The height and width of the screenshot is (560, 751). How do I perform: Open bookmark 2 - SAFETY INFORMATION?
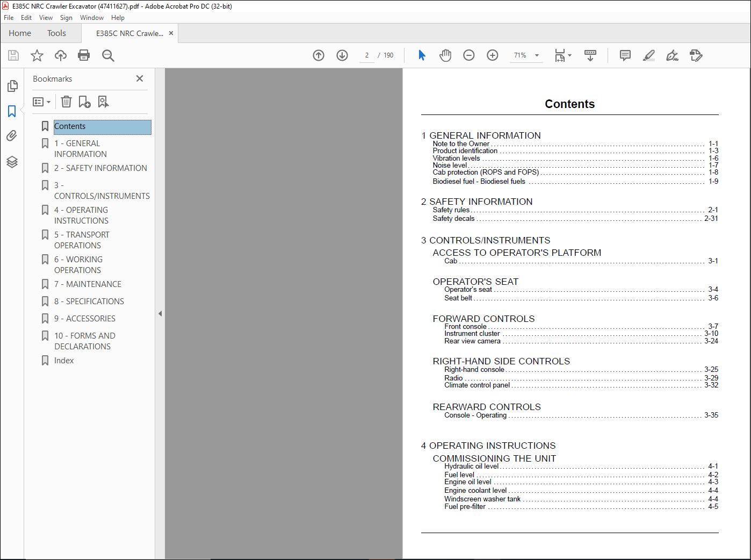click(x=100, y=168)
